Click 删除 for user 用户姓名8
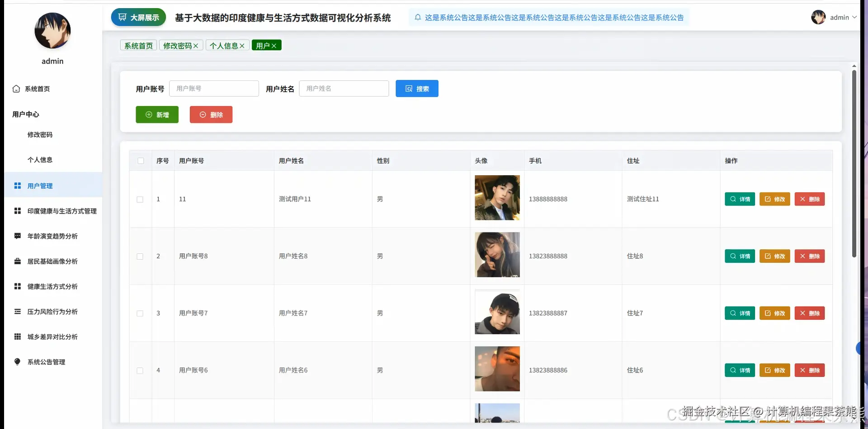 [810, 256]
